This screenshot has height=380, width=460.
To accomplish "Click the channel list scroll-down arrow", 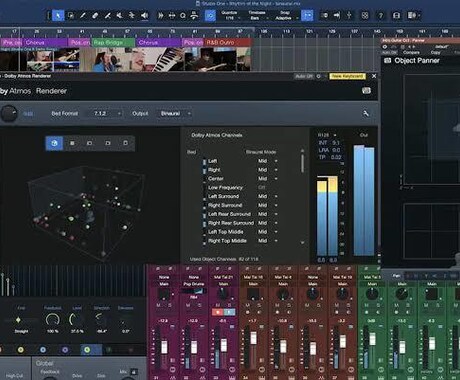I will pos(302,243).
